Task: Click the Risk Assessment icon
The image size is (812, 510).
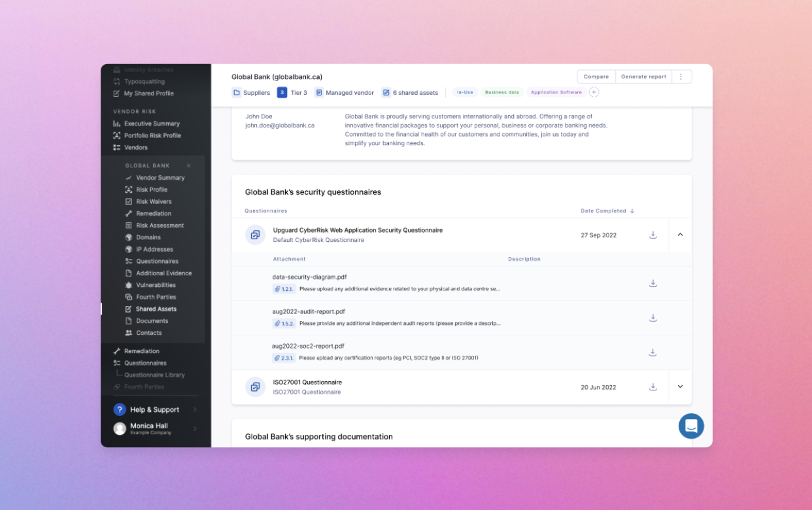Action: pyautogui.click(x=129, y=226)
